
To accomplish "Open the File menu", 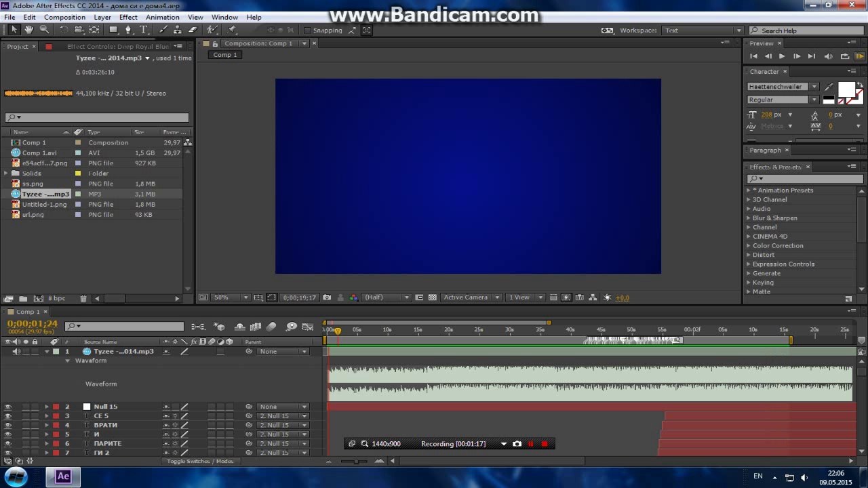I will pos(9,17).
